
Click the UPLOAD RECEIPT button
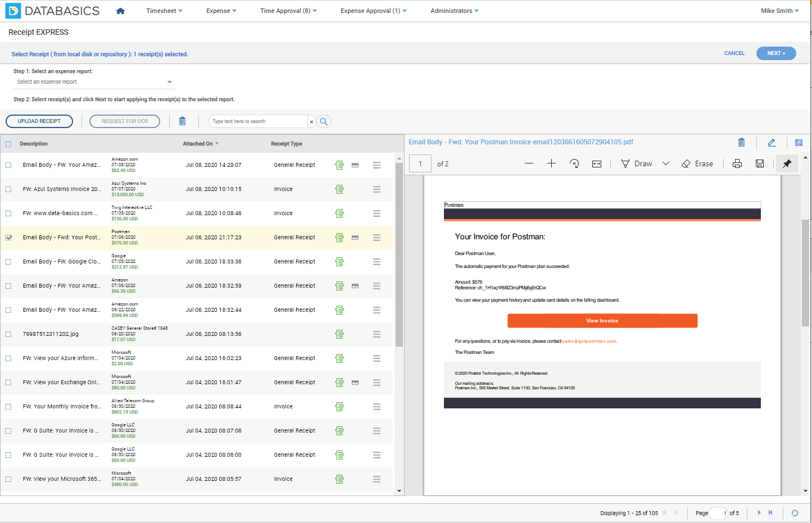39,121
